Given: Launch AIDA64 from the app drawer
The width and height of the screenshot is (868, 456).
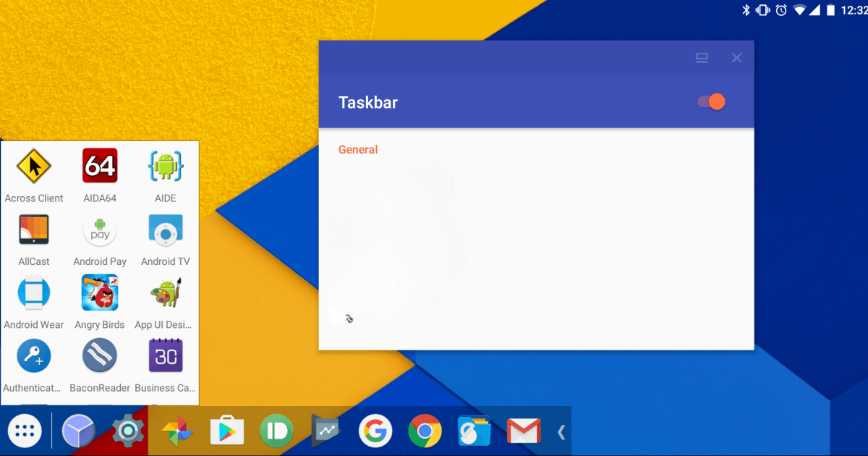Looking at the screenshot, I should click(99, 166).
